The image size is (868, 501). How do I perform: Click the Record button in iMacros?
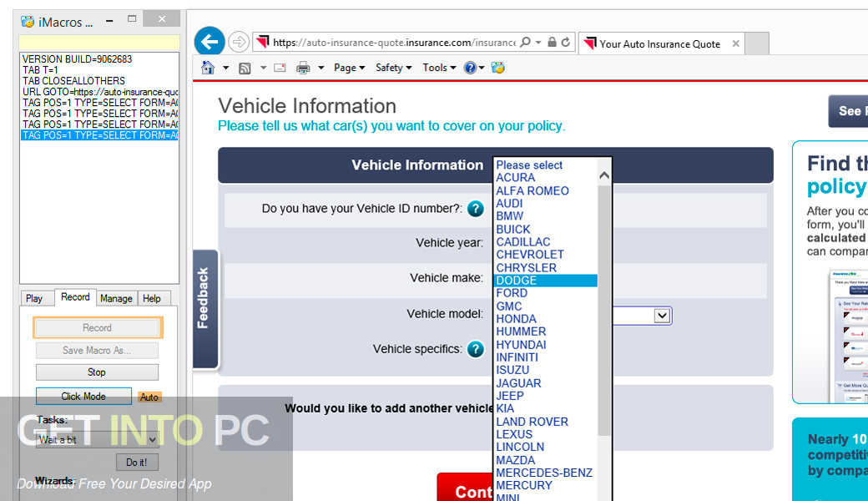point(98,327)
